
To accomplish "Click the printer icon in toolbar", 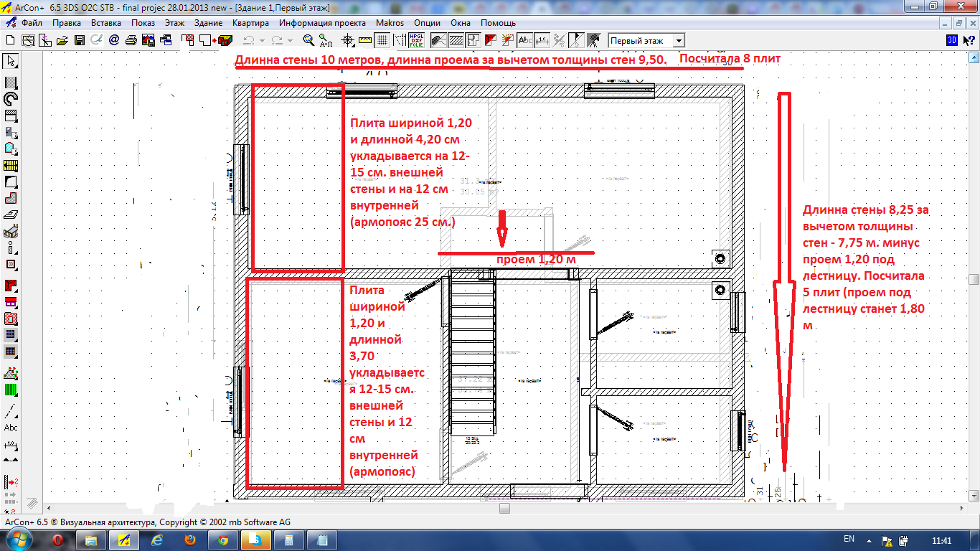I will pos(131,40).
